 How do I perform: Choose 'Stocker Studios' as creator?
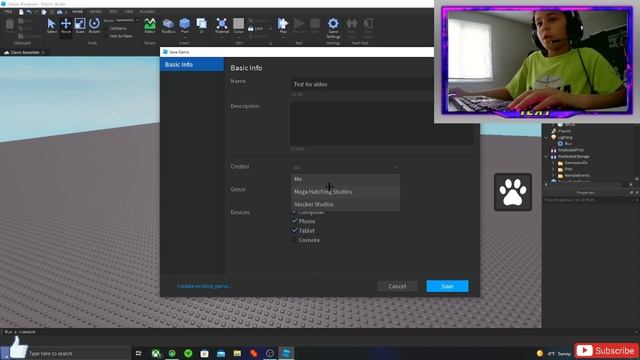click(x=345, y=204)
